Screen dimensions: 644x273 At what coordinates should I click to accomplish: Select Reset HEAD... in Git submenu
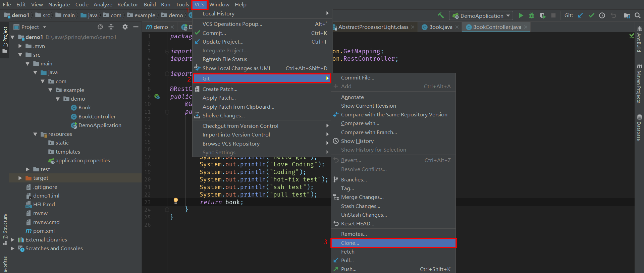pyautogui.click(x=393, y=223)
